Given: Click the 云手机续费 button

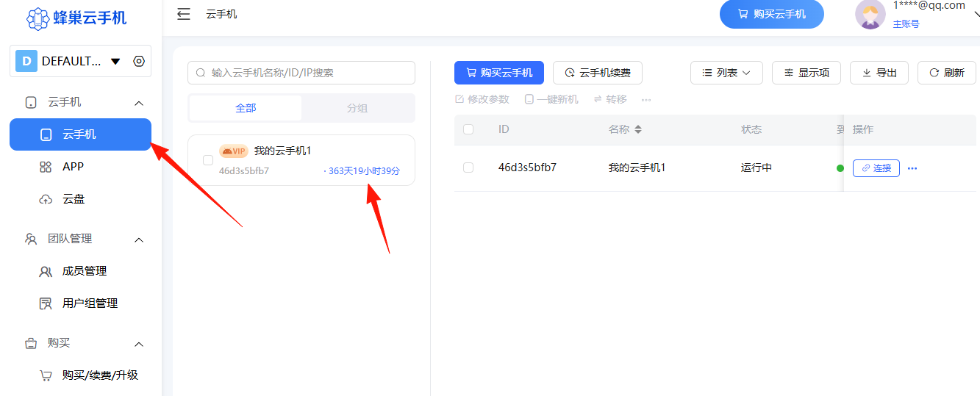Looking at the screenshot, I should 597,73.
